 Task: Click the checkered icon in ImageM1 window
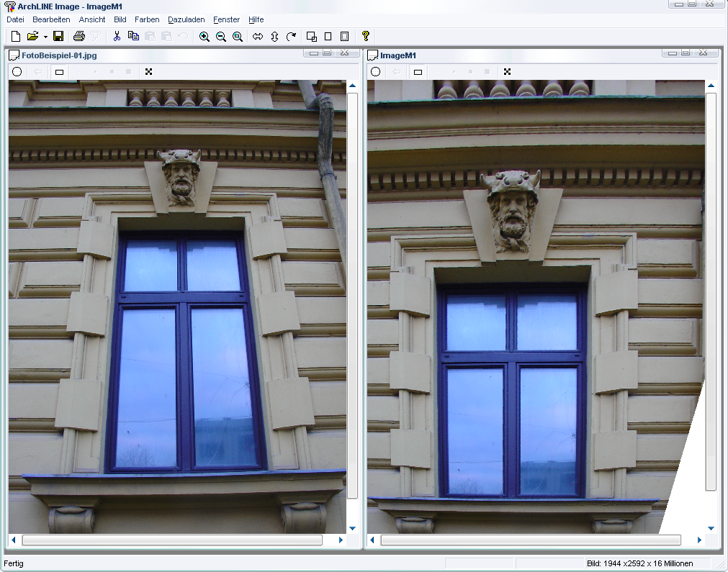[507, 71]
